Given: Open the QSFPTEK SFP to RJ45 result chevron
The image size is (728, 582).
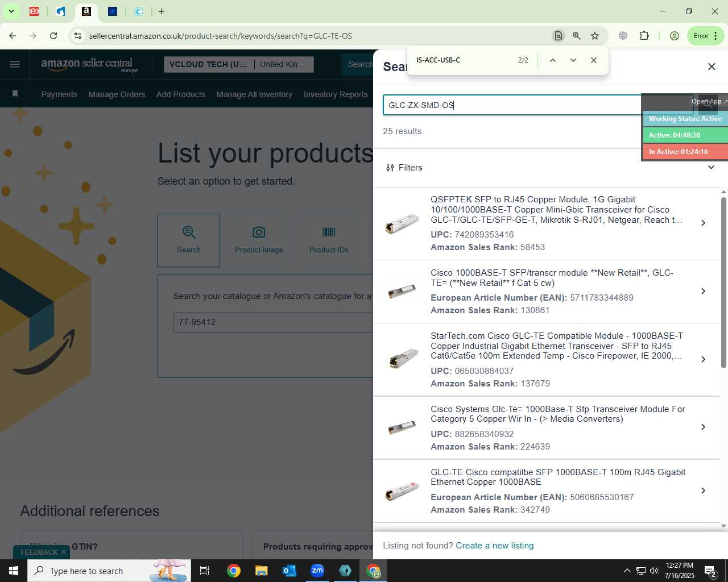Looking at the screenshot, I should 704,223.
